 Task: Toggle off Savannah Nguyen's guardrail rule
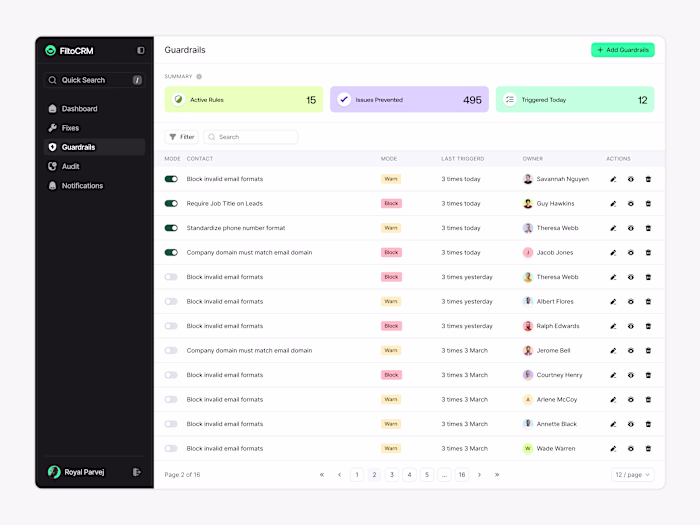click(171, 179)
